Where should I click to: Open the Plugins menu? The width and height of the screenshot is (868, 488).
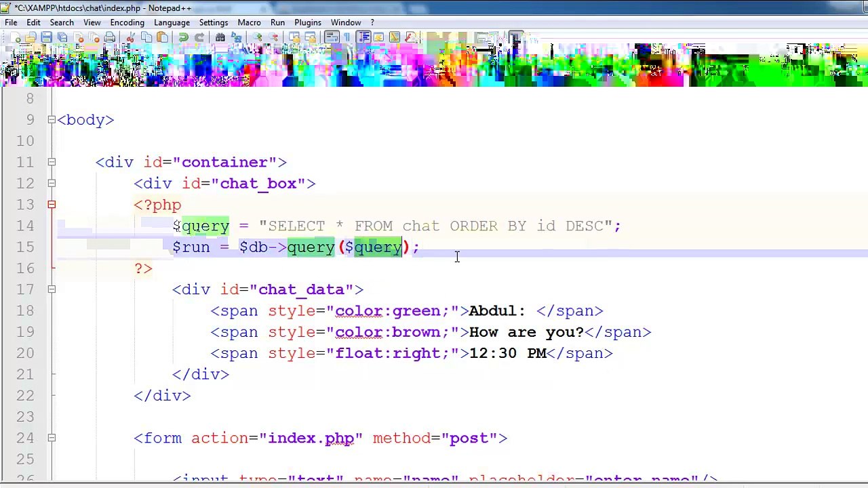308,22
